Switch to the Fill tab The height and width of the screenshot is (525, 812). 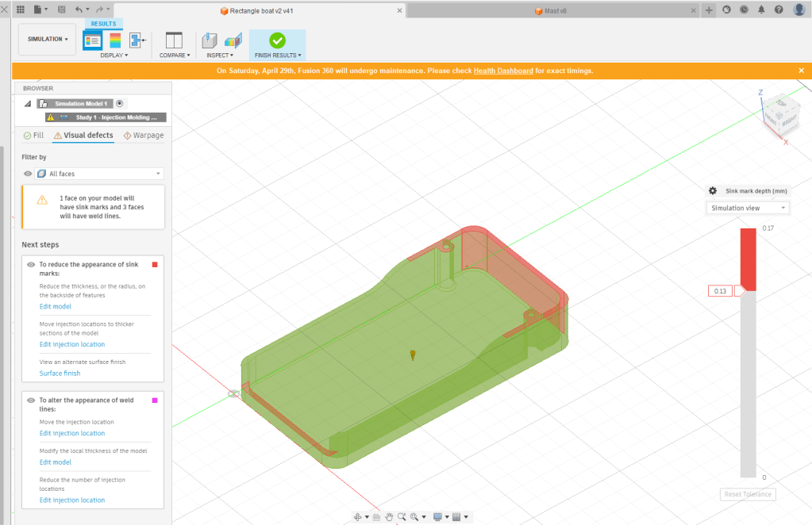[33, 136]
